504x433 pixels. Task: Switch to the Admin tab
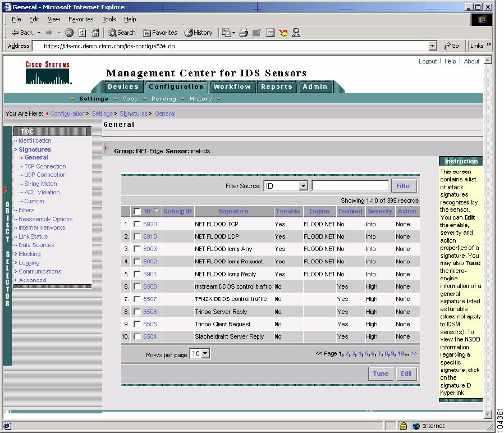coord(315,86)
